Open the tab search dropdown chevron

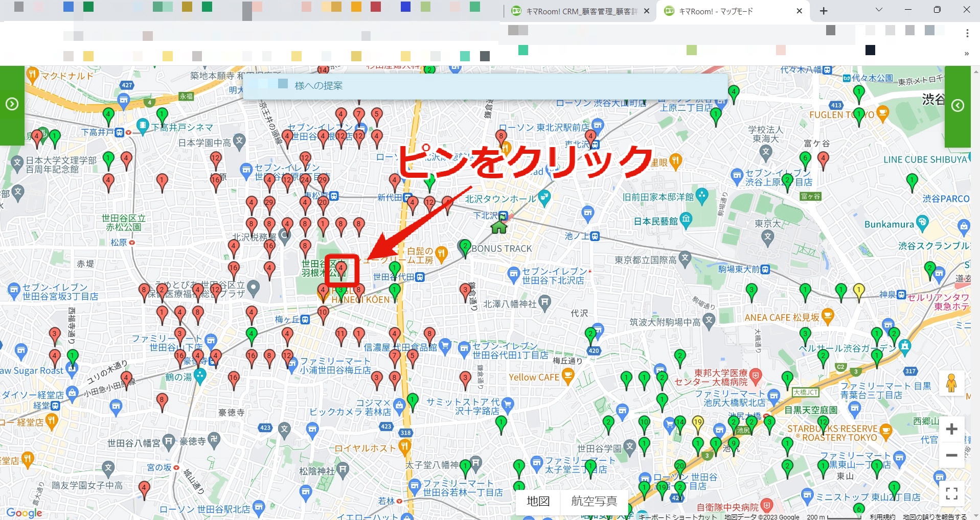click(x=879, y=10)
